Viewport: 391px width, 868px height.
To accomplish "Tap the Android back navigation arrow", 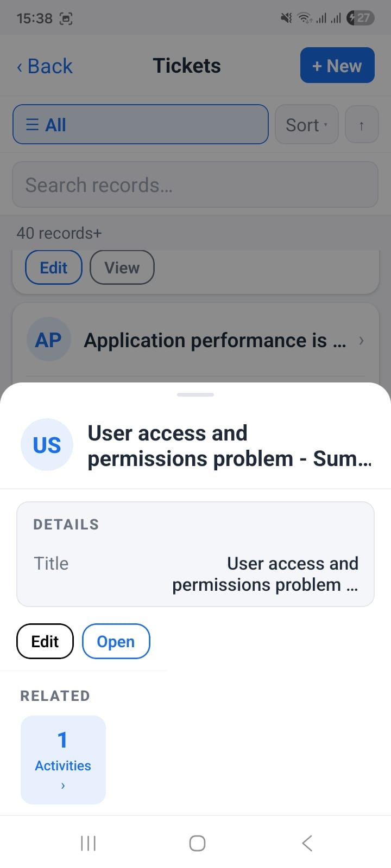I will point(307,843).
